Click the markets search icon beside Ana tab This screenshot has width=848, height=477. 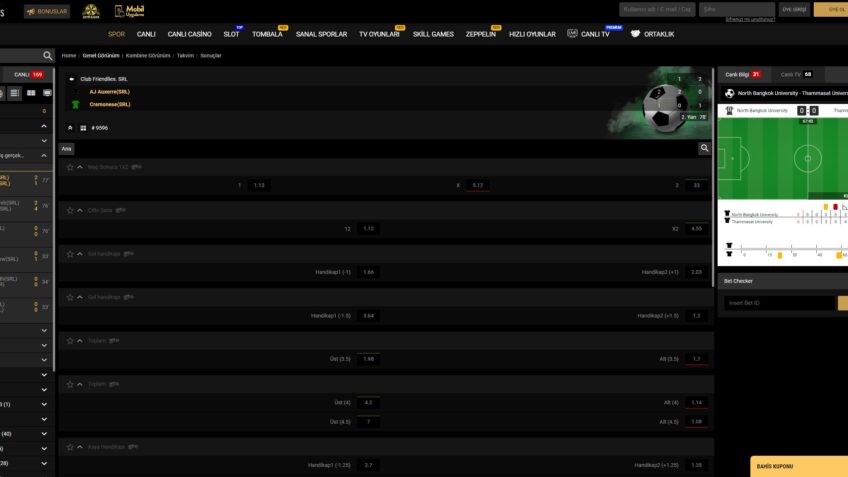tap(705, 148)
